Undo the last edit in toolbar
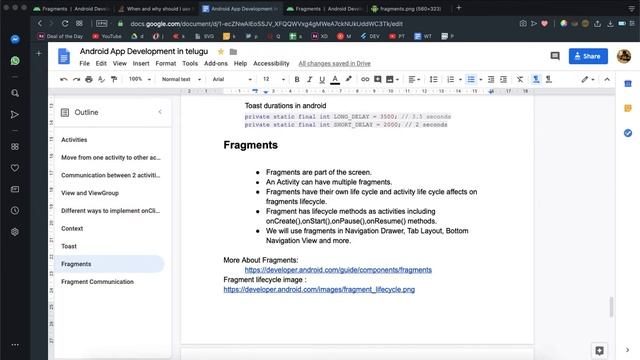The width and height of the screenshot is (640, 360). click(64, 79)
